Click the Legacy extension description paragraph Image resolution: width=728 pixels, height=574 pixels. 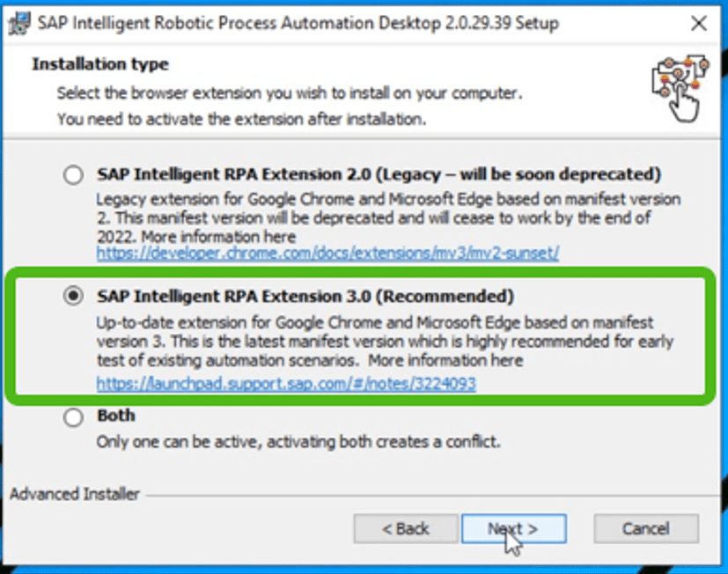coord(387,218)
